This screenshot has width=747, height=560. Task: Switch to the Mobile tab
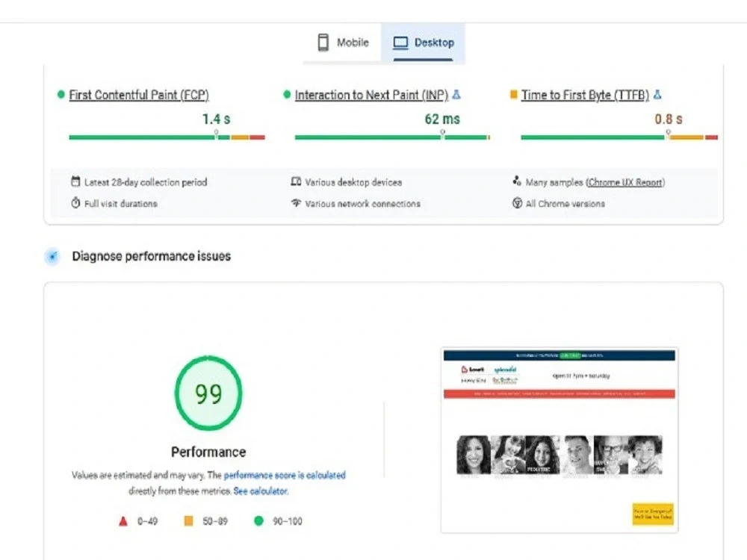point(343,43)
